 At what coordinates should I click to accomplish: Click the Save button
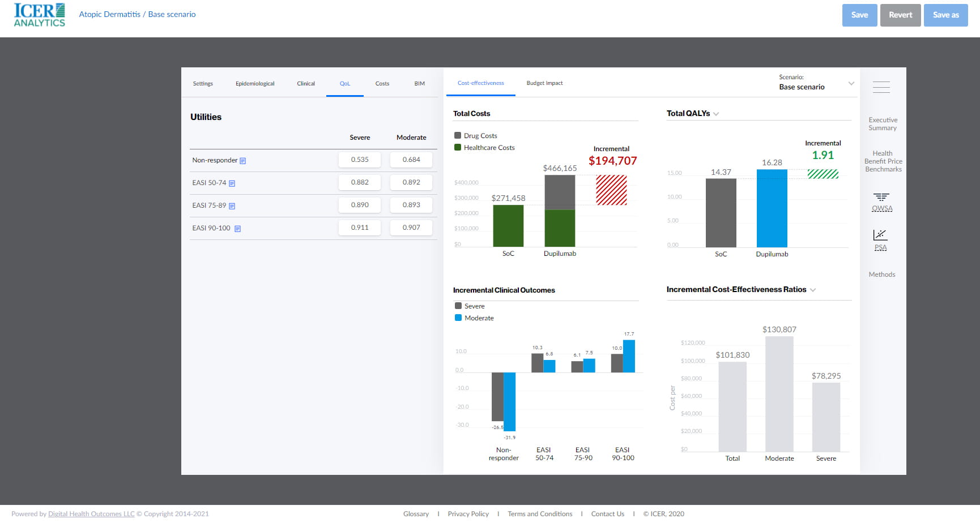click(860, 15)
